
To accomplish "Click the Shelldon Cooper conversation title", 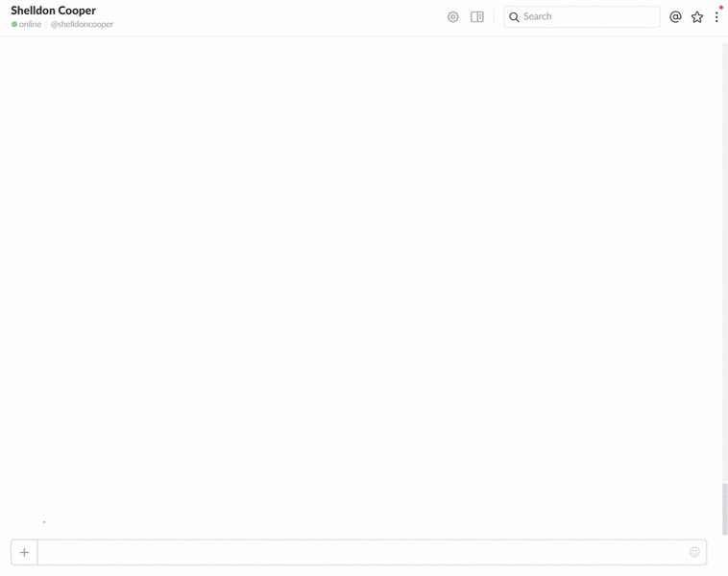I will tap(54, 11).
